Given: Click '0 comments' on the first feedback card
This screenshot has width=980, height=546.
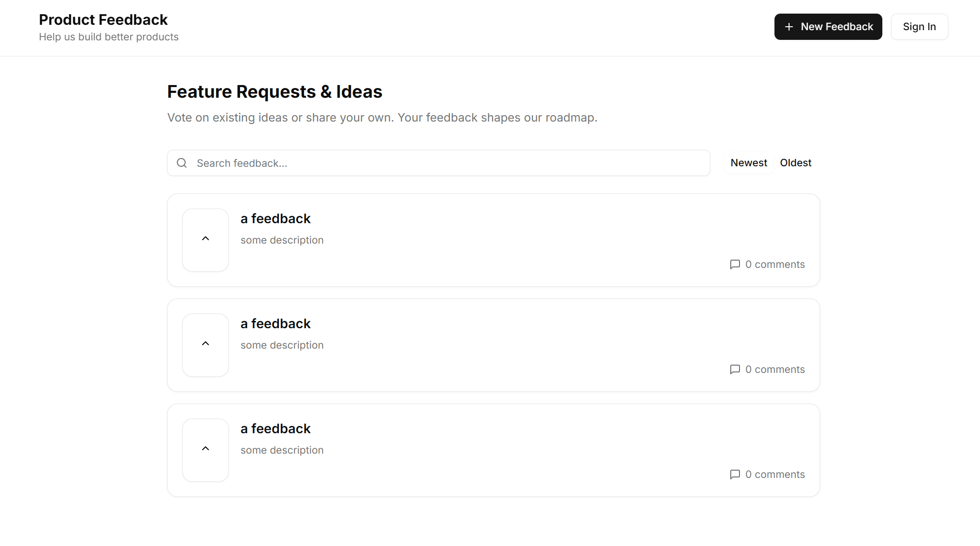Looking at the screenshot, I should point(775,264).
